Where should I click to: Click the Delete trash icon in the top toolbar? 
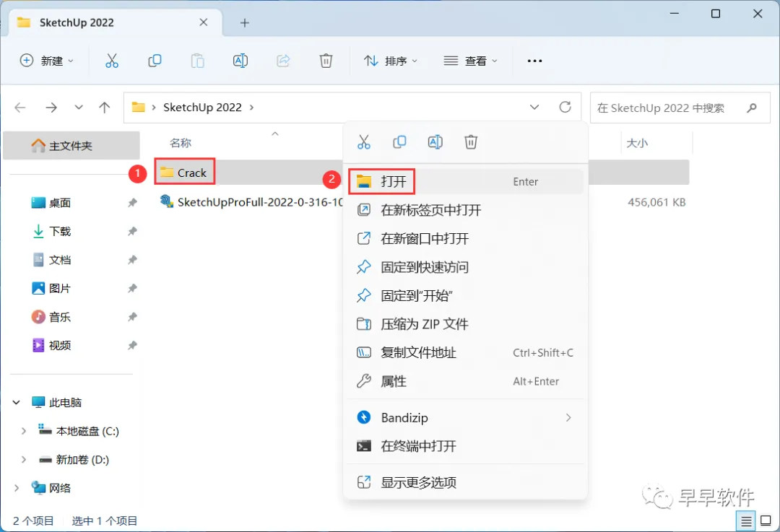(326, 61)
